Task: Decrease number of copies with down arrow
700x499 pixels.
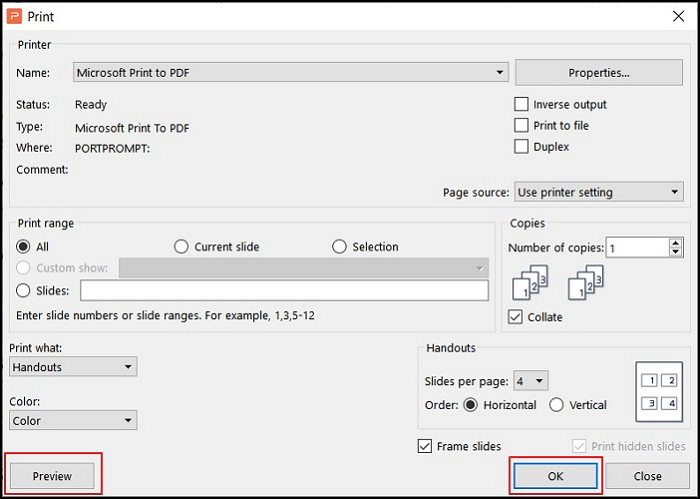Action: [676, 252]
